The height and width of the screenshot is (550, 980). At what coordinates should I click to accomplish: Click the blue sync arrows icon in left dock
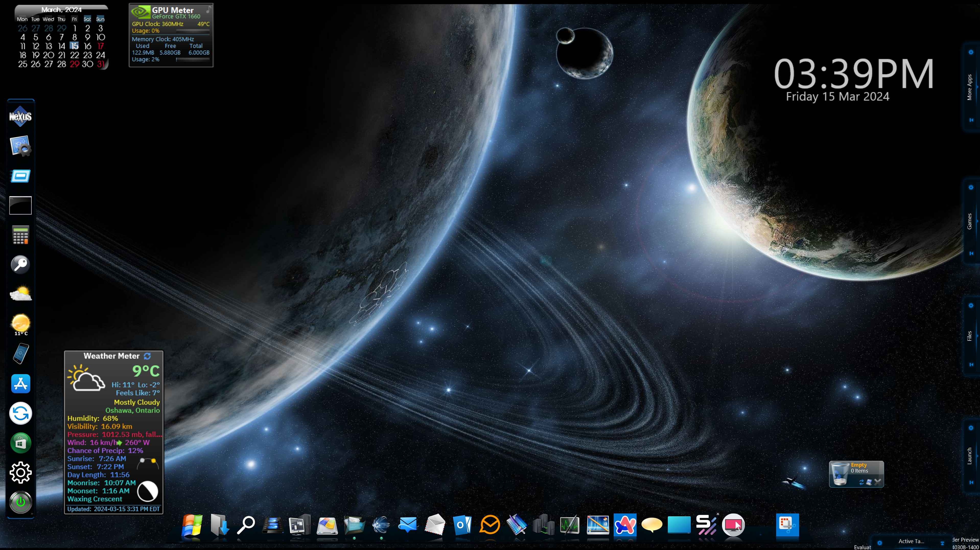[x=20, y=413]
